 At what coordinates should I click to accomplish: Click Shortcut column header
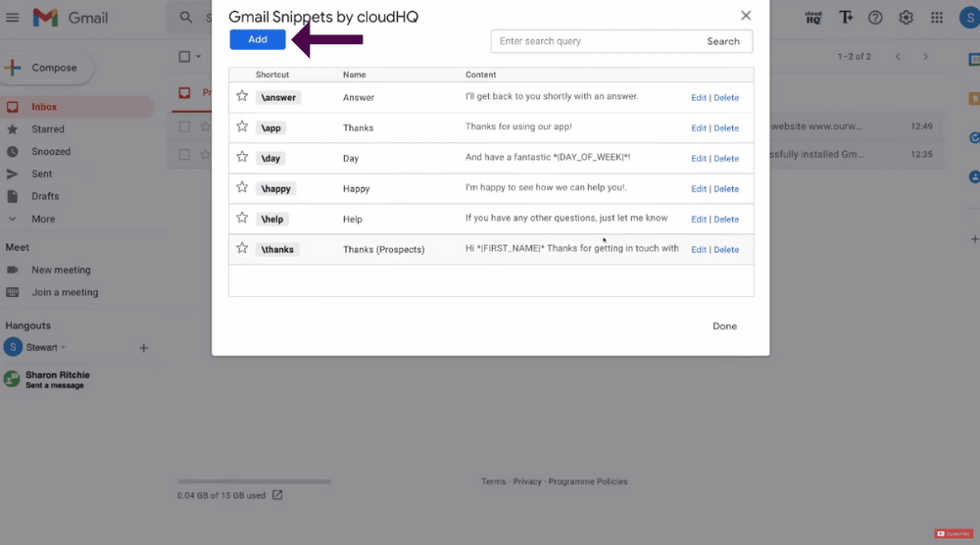pyautogui.click(x=271, y=74)
